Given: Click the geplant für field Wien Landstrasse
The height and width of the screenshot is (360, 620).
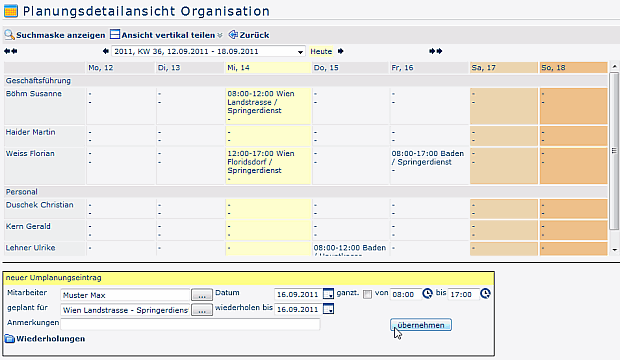Looking at the screenshot, I should coord(125,310).
